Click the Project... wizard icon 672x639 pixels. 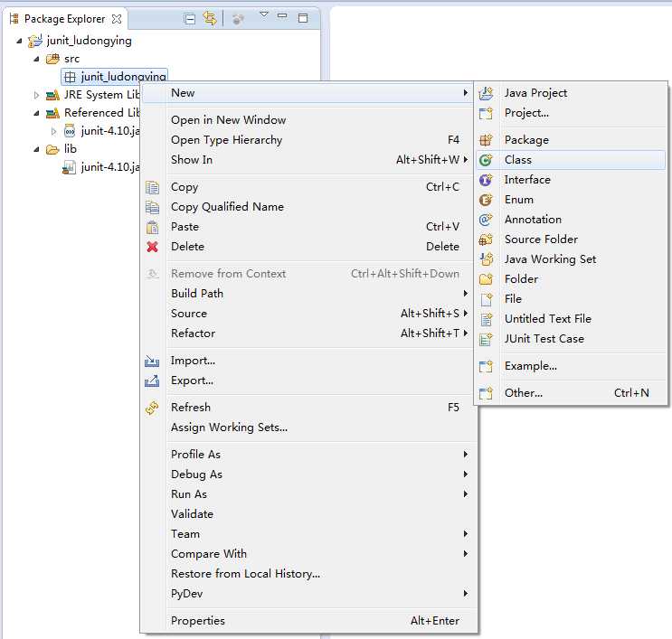(486, 113)
